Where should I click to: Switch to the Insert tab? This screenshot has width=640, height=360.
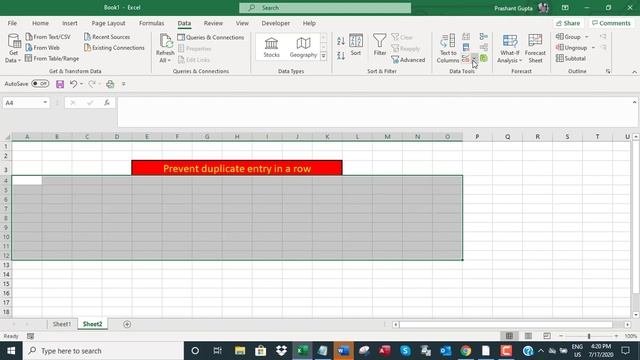(x=70, y=23)
